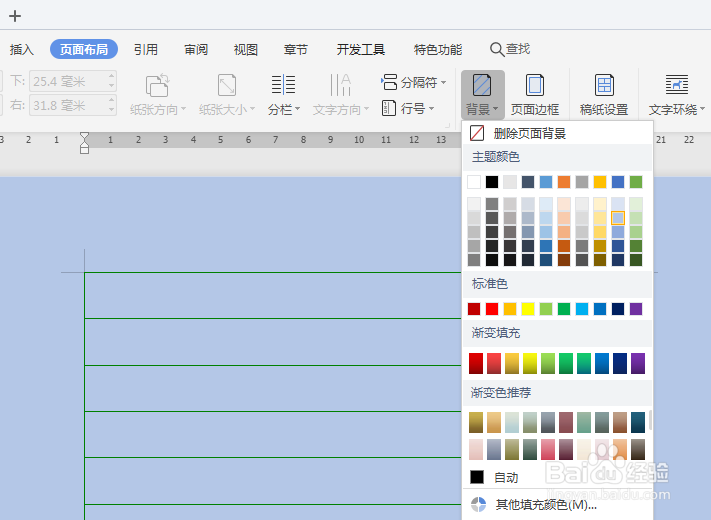Expand the paper size dropdown arrow

253,109
